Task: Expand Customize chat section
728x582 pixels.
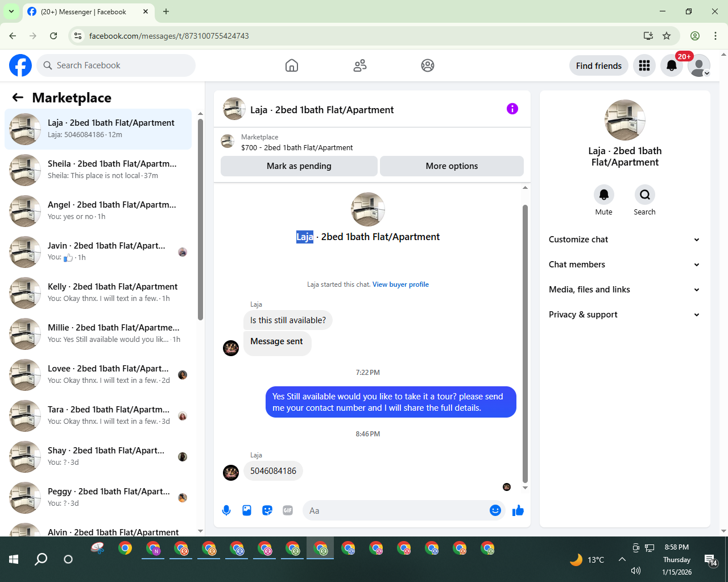Action: click(x=624, y=240)
